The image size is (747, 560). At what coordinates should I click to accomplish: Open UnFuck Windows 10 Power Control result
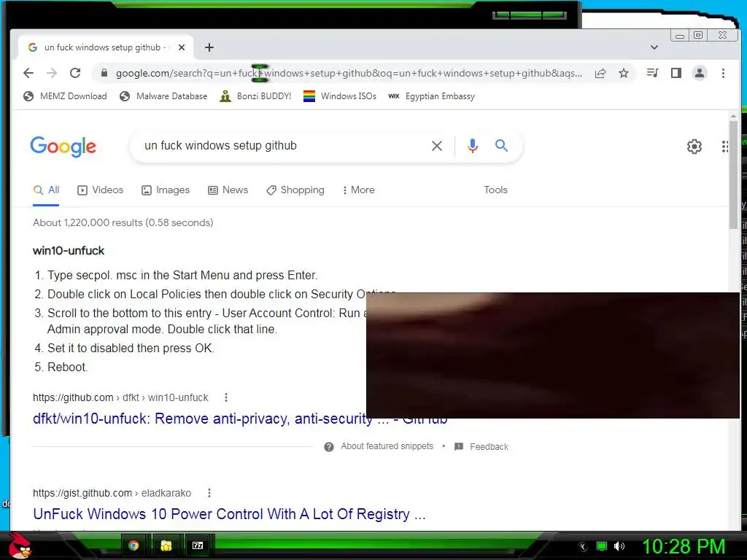[229, 514]
